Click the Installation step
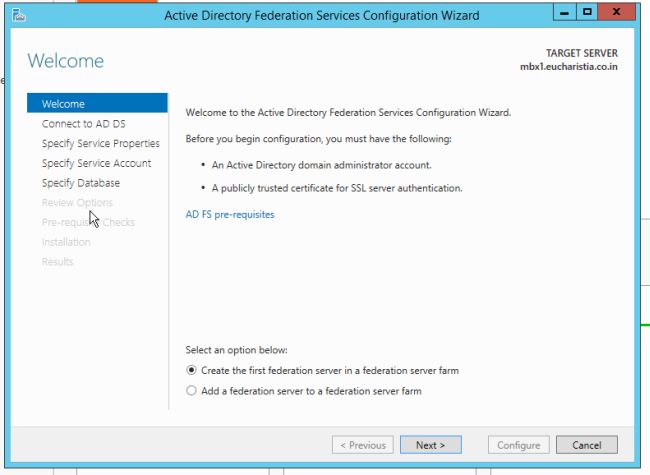The height and width of the screenshot is (475, 650). tap(66, 242)
